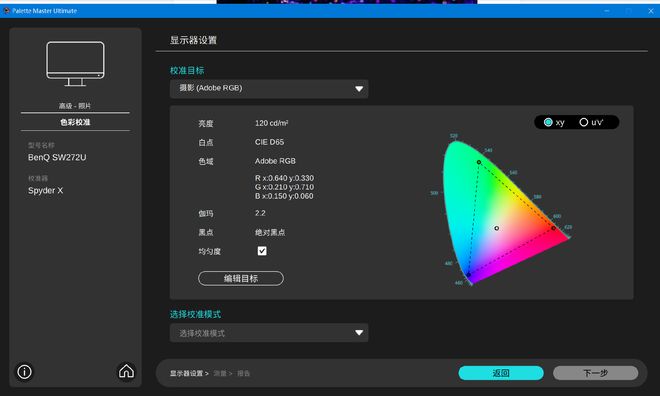Screen dimensions: 660x396
Task: Expand the 选择校准模式 dropdown
Action: pos(269,333)
